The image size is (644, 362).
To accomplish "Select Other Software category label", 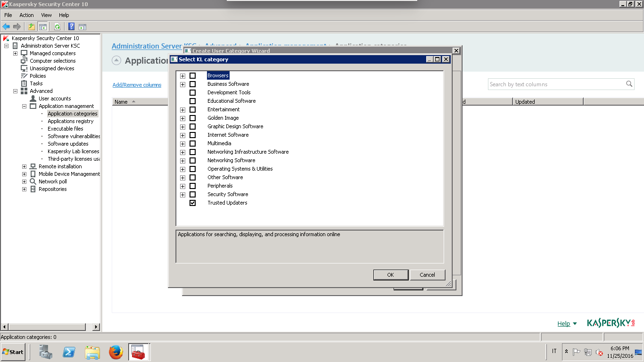I will pos(225,177).
